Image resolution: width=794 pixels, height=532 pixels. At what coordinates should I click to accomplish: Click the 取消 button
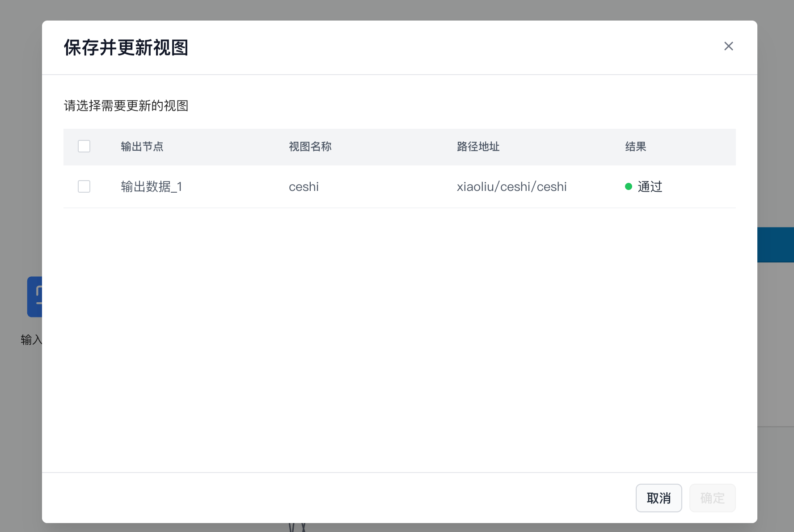pyautogui.click(x=659, y=498)
